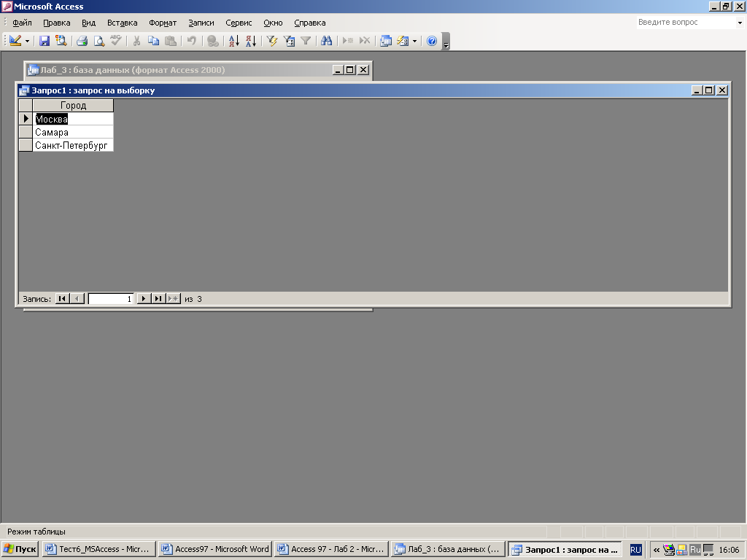Click the Delete Record toolbar icon
The height and width of the screenshot is (560, 747).
pos(365,41)
